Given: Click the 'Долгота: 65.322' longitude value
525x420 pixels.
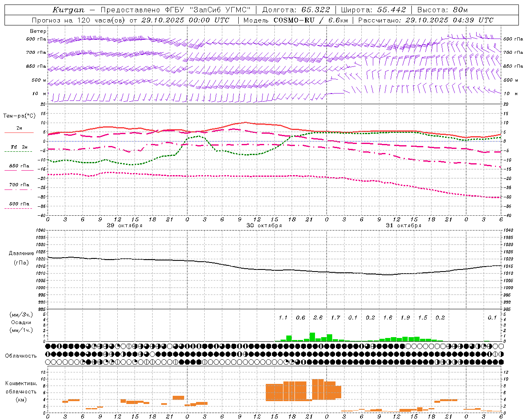Looking at the screenshot, I should (296, 10).
